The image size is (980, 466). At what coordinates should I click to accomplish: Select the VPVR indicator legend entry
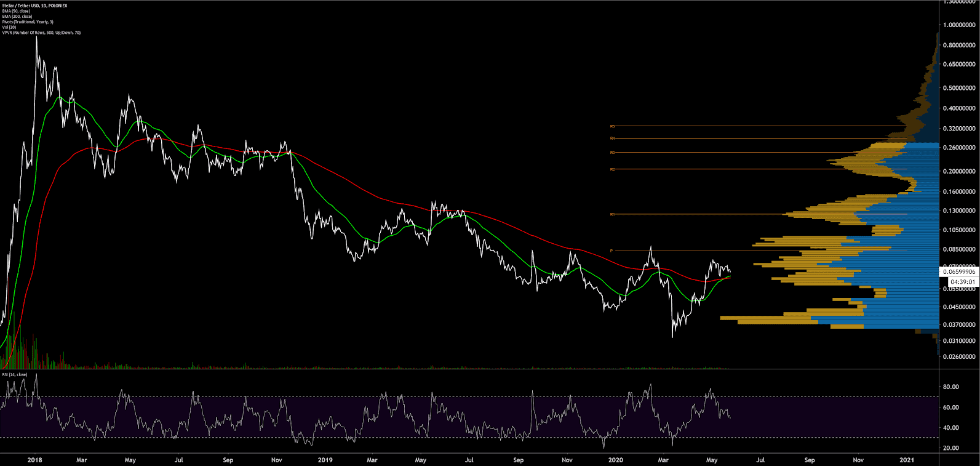pyautogui.click(x=41, y=33)
